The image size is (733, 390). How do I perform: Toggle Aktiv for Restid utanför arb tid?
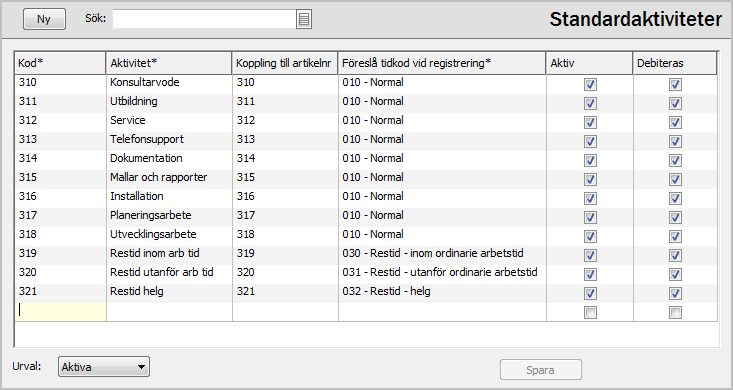pos(590,274)
